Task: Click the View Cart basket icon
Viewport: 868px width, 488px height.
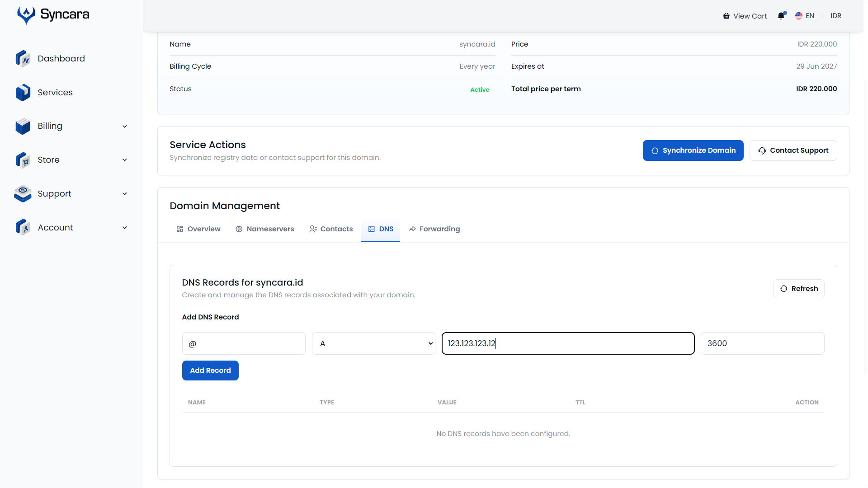Action: tap(726, 16)
